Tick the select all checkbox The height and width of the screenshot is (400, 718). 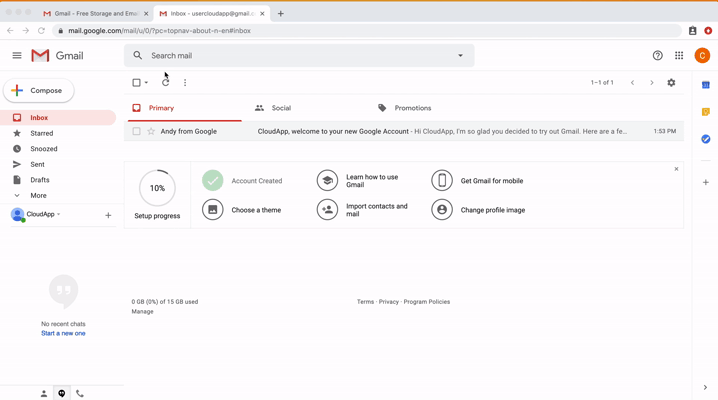pos(136,83)
